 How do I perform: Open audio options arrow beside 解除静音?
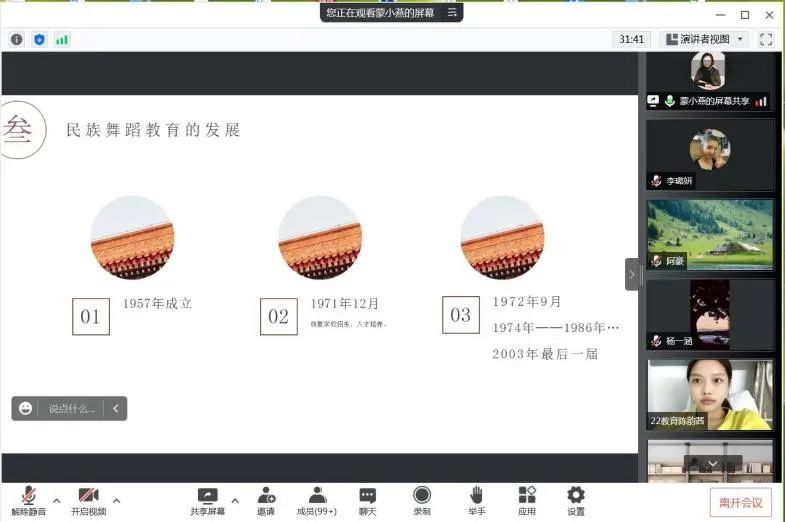(x=56, y=500)
